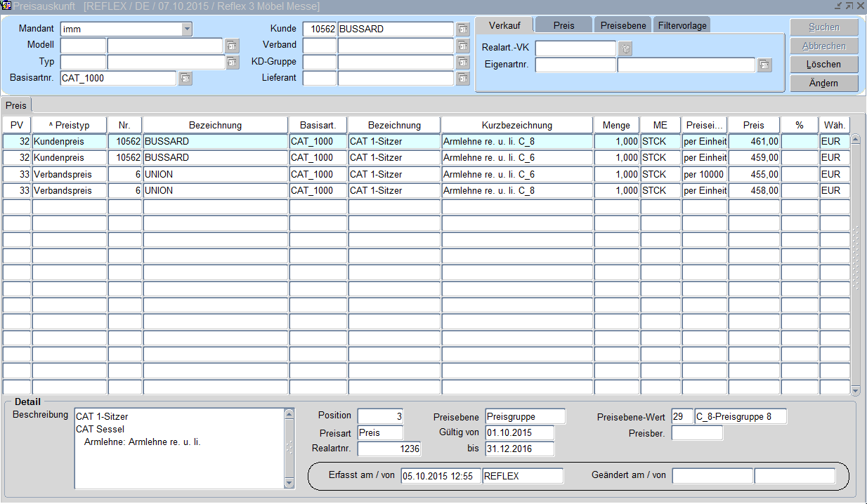Image resolution: width=867 pixels, height=504 pixels.
Task: Expand the Mandant dropdown
Action: 187,29
